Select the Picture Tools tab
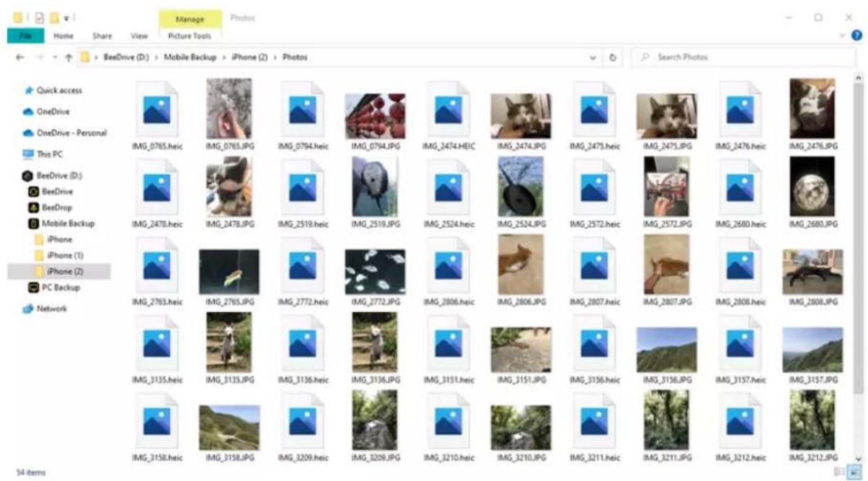Viewport: 868px width, 481px height. [190, 35]
